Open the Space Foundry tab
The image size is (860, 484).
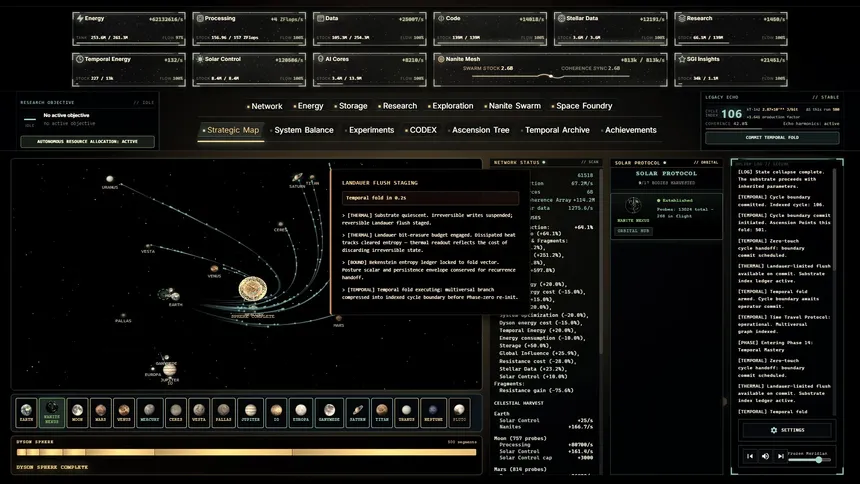582,106
